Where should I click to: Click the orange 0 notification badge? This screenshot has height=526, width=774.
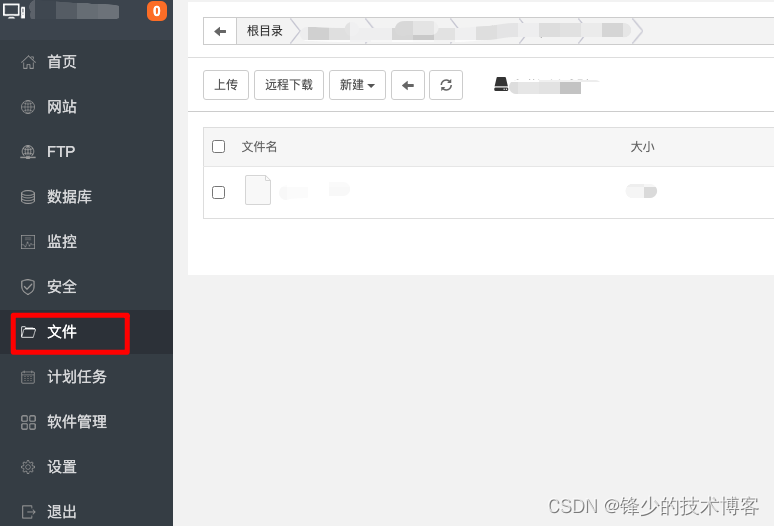156,11
